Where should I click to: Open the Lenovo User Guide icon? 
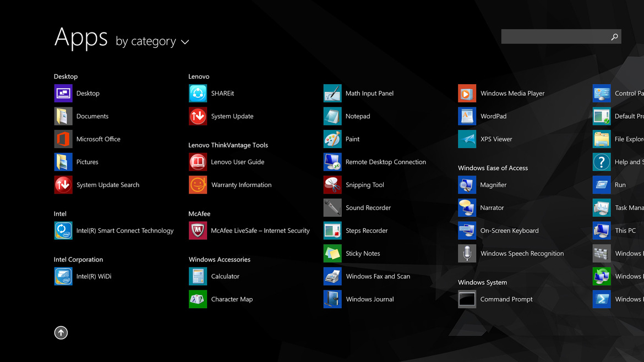198,162
